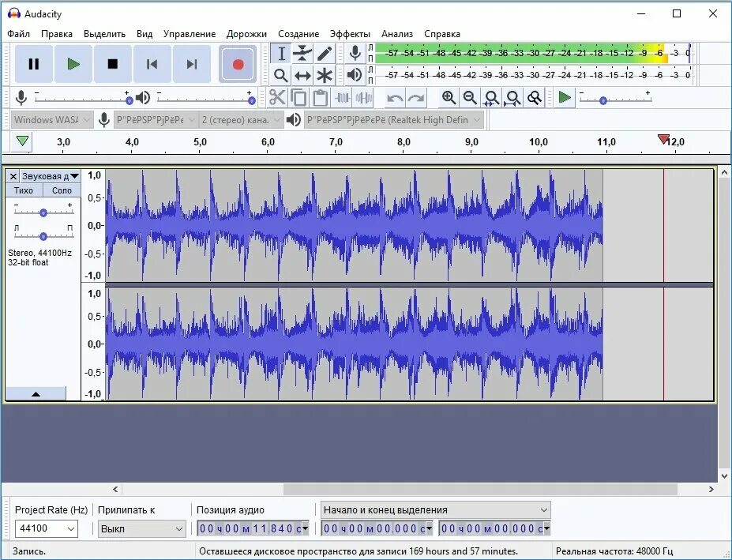Pause the recording

point(34,64)
